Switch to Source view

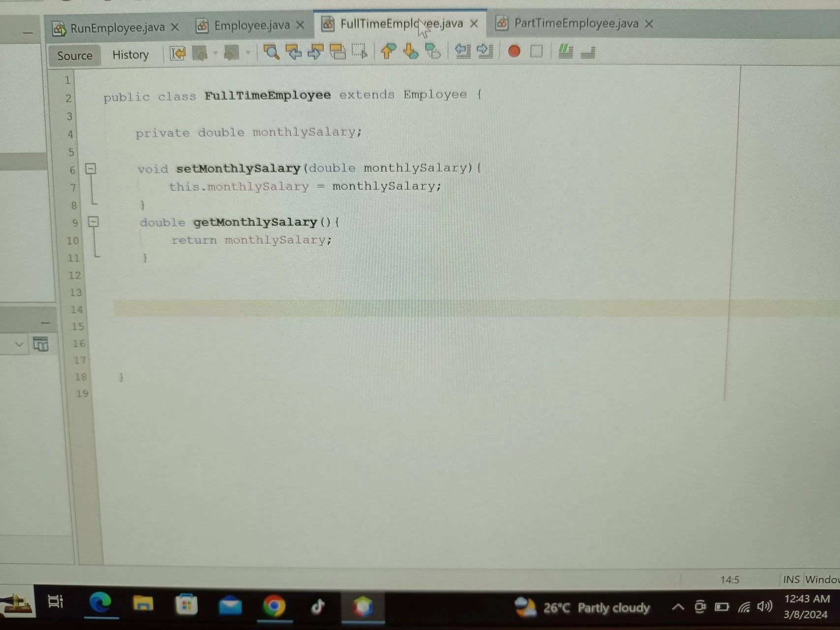coord(75,56)
